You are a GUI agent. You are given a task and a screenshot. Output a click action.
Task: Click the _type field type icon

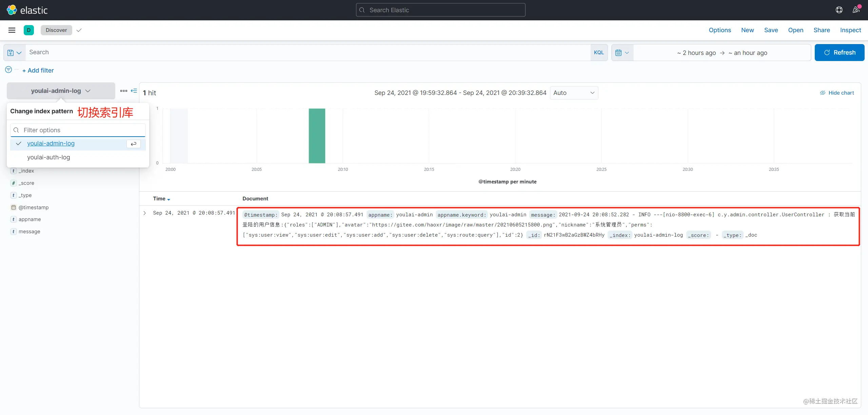pos(14,195)
